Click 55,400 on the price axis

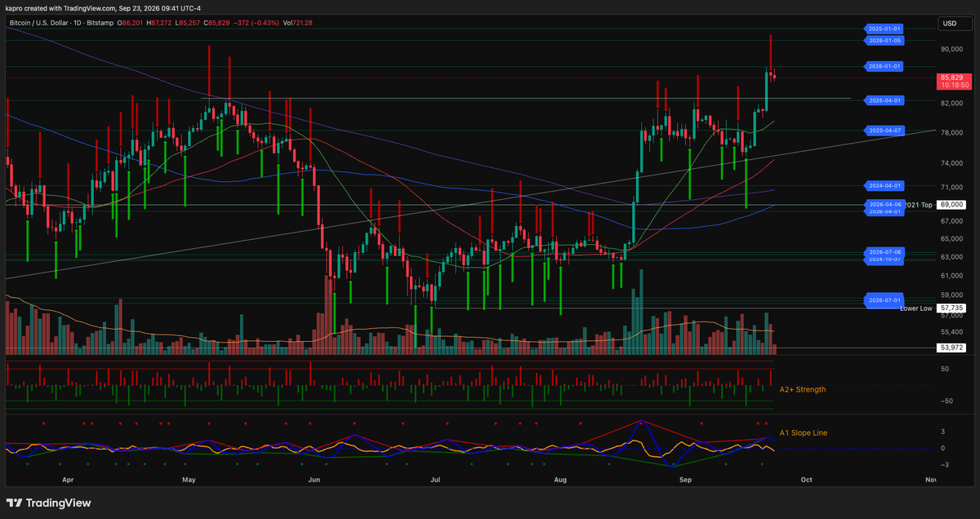(x=952, y=332)
